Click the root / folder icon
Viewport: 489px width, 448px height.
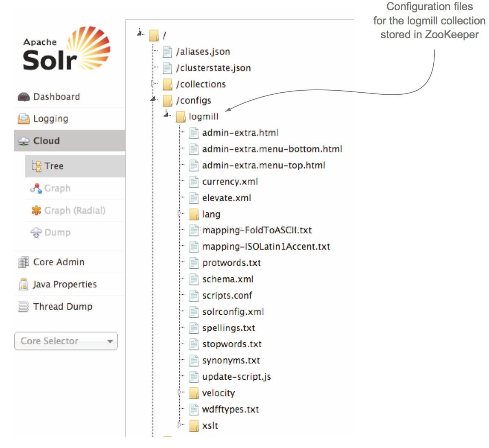[154, 35]
